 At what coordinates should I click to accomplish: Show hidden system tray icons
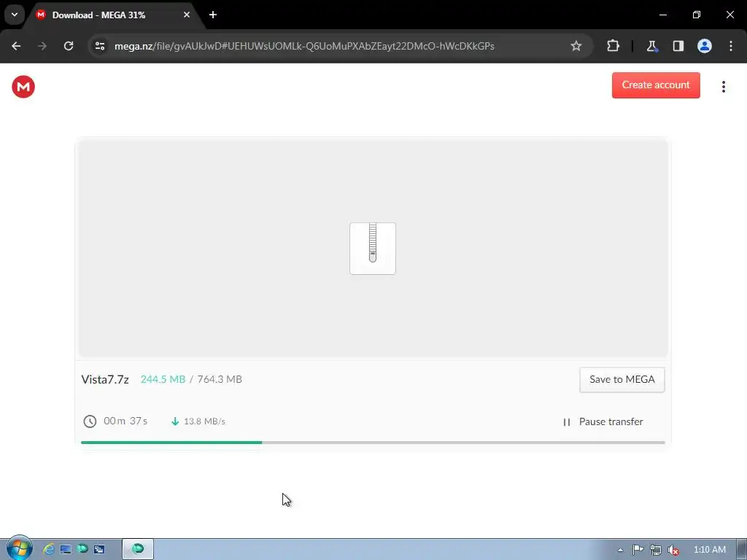[x=620, y=550]
